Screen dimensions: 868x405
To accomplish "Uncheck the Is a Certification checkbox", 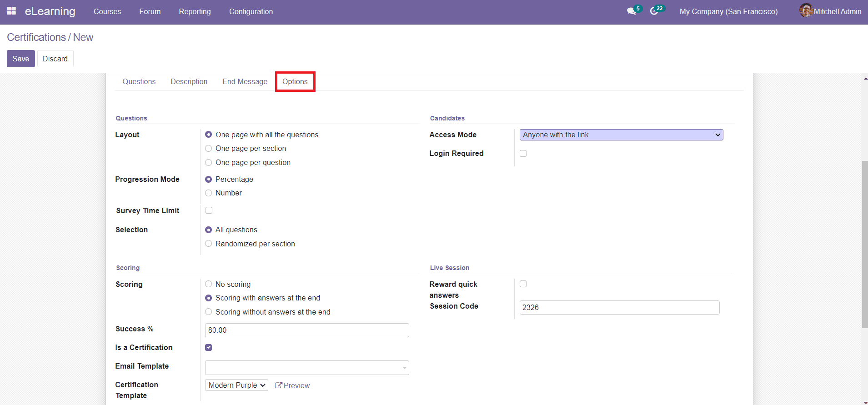I will pos(209,348).
